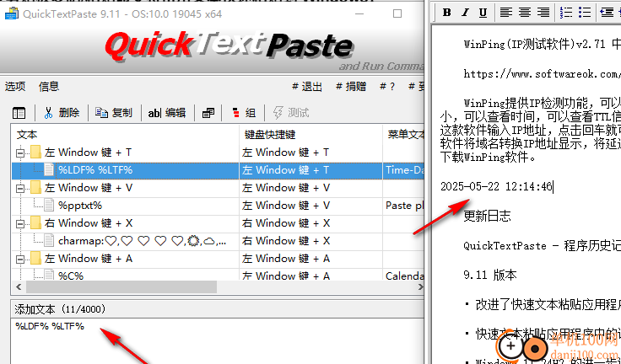Click the list-view layout icon in QuickTextPaste toolbar

pos(19,113)
